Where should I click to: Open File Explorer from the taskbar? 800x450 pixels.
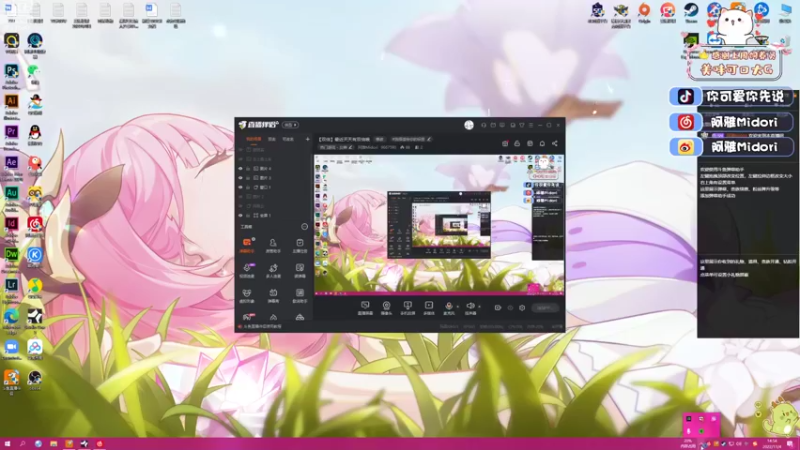(x=54, y=444)
